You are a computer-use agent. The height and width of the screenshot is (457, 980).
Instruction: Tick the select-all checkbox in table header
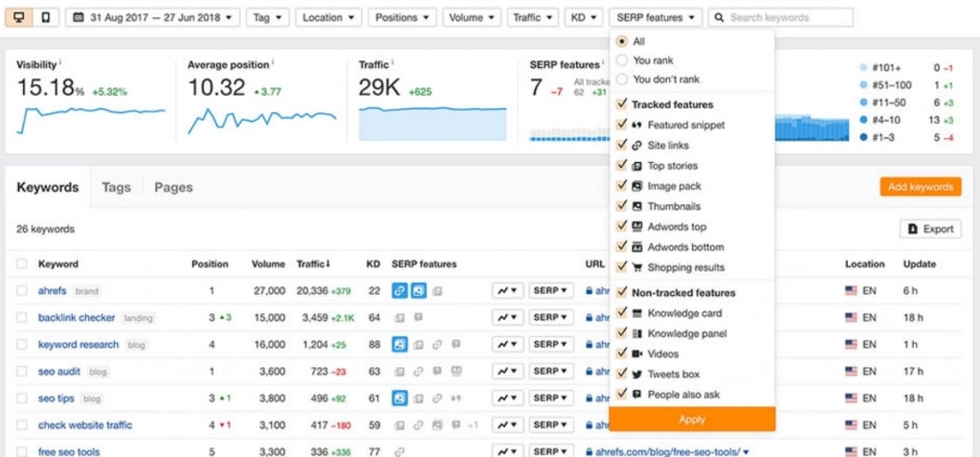tap(22, 263)
